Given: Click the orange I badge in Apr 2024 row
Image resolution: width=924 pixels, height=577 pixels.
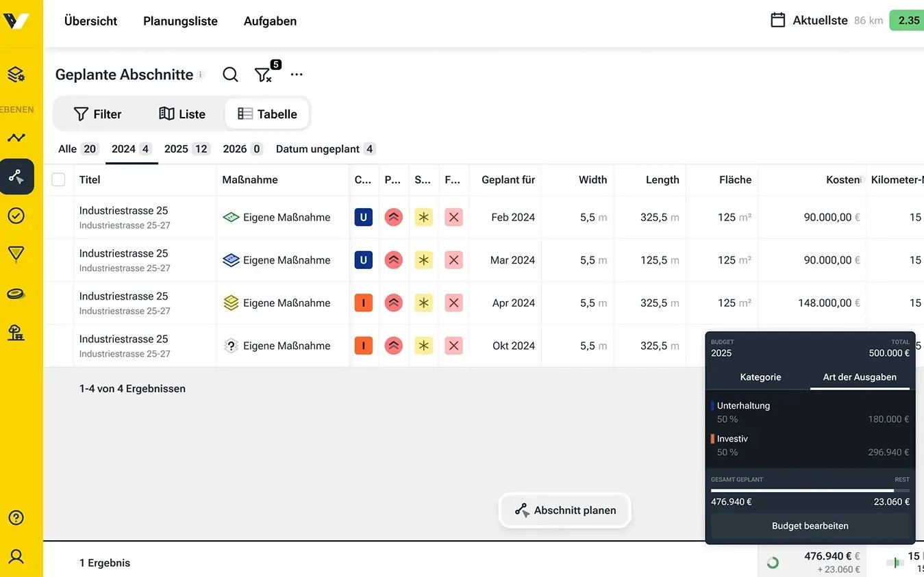Looking at the screenshot, I should coord(364,303).
